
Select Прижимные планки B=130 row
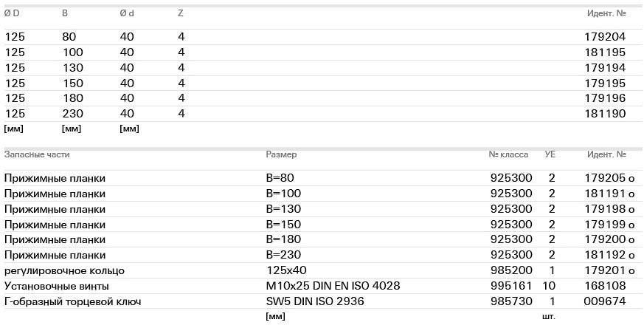(x=55, y=209)
